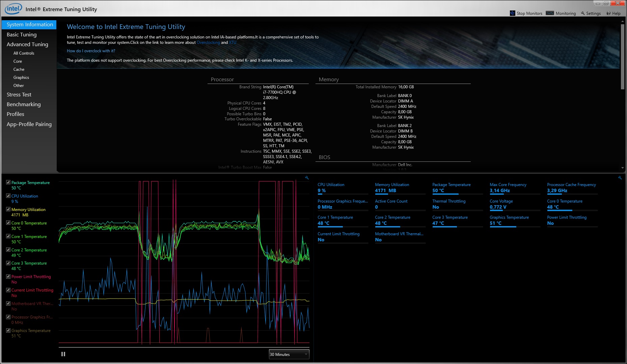Select All Controls under Advanced Tuning
This screenshot has height=364, width=627.
pyautogui.click(x=24, y=53)
